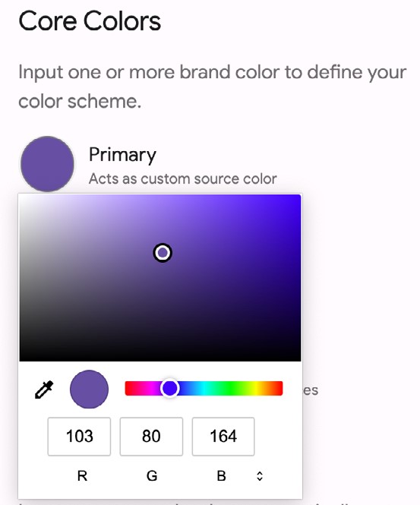The width and height of the screenshot is (420, 505).
Task: Click the Primary color circle swatch
Action: (47, 164)
